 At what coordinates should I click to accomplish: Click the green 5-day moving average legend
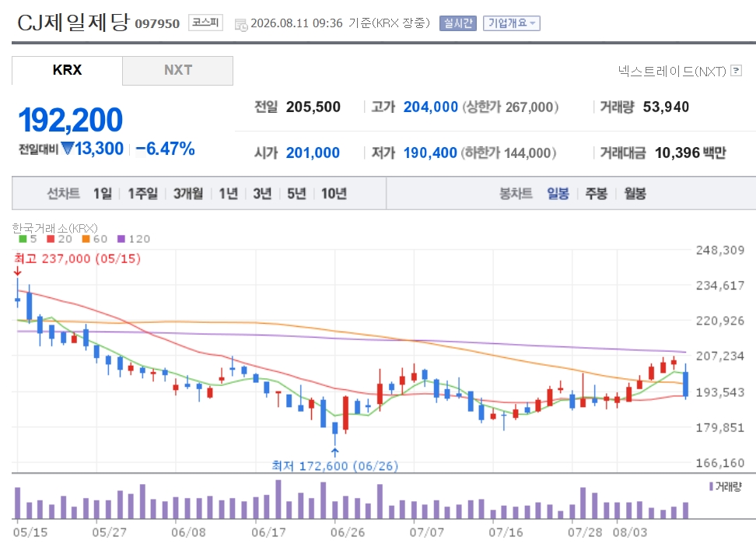(x=28, y=239)
